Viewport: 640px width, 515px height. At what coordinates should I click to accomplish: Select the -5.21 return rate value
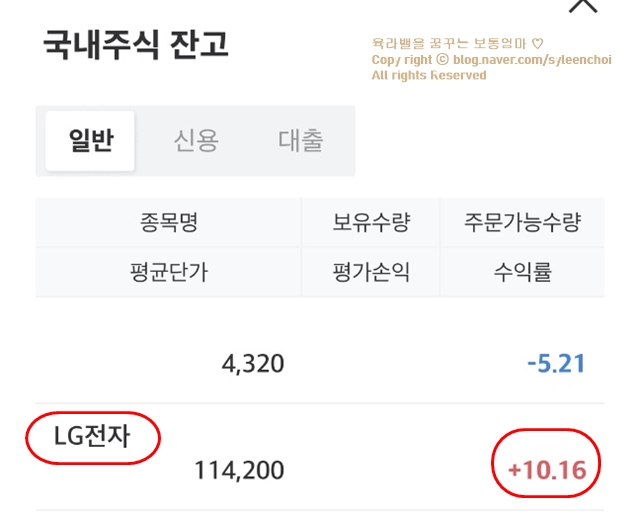[x=556, y=363]
